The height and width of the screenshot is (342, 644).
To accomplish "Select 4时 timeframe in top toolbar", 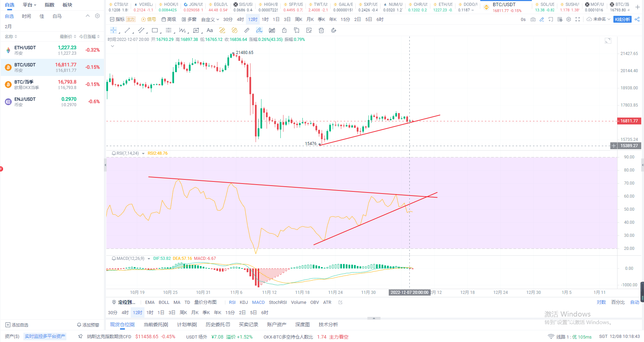I will tap(240, 19).
